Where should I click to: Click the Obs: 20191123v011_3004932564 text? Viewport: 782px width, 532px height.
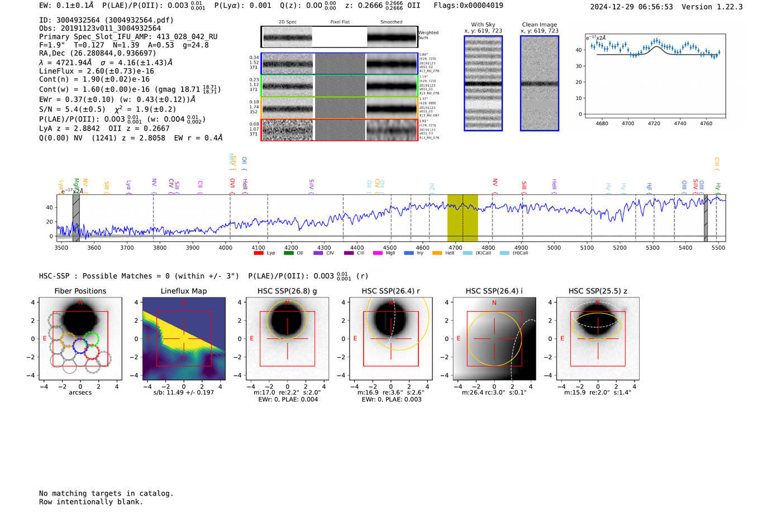(100, 28)
